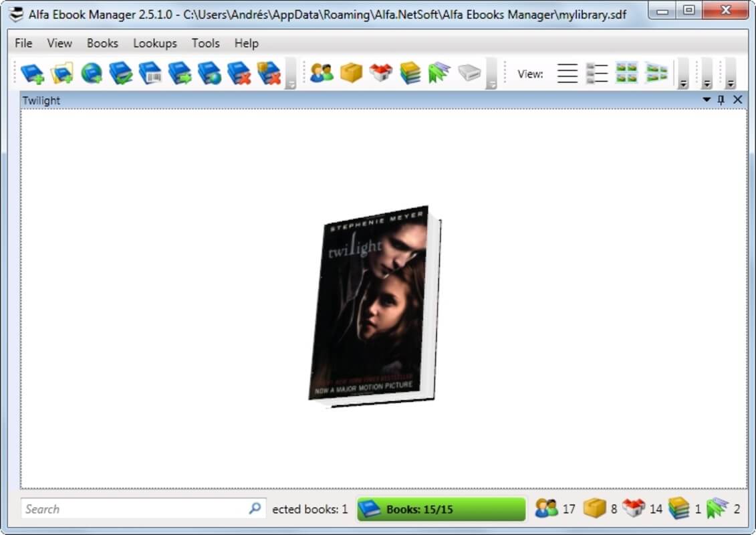The image size is (756, 535).
Task: Click the book with barcode toolbar icon
Action: [150, 73]
